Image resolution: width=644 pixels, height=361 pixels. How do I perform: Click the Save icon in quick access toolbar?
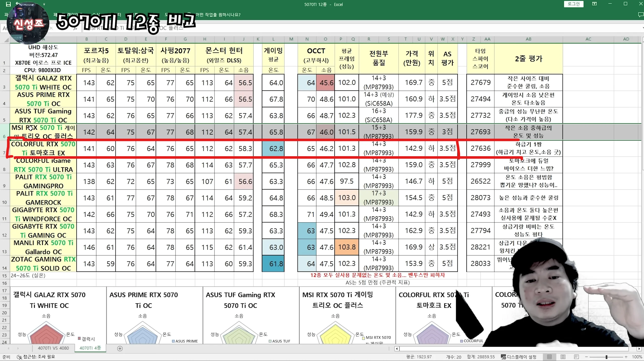[x=8, y=4]
